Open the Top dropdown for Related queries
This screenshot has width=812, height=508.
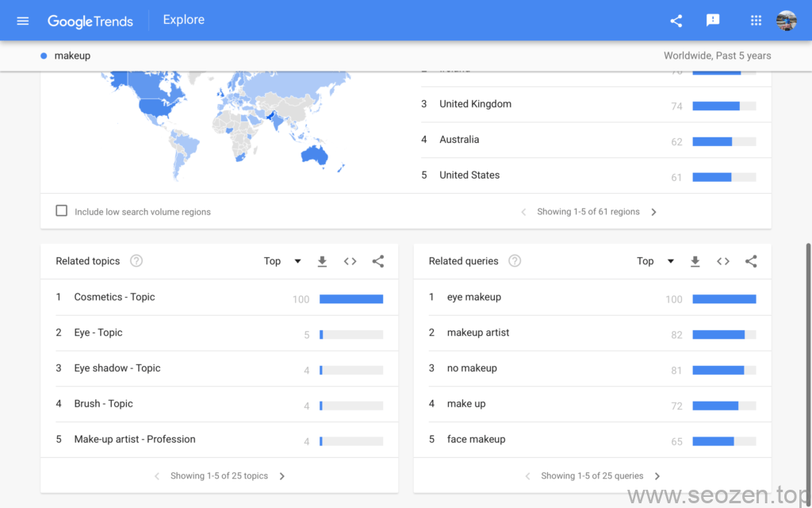tap(654, 260)
